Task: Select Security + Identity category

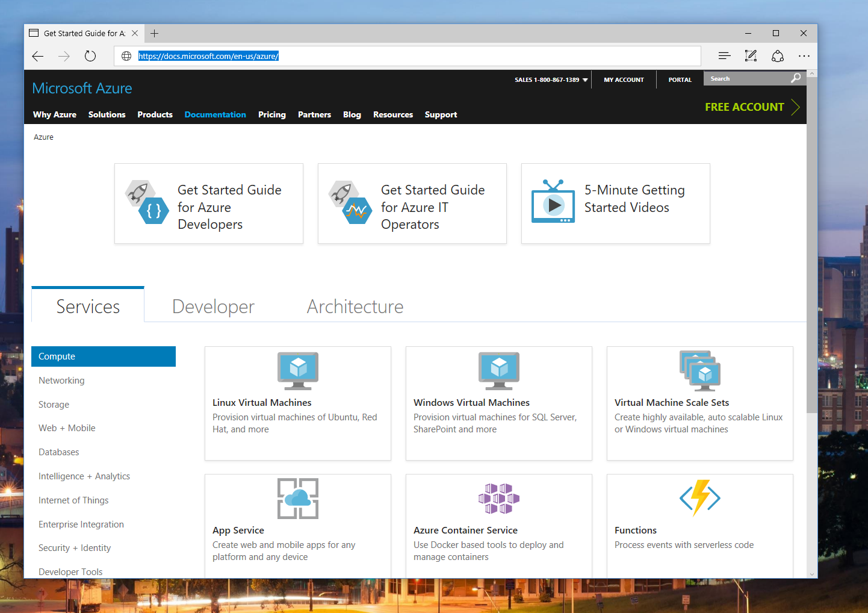Action: click(75, 548)
